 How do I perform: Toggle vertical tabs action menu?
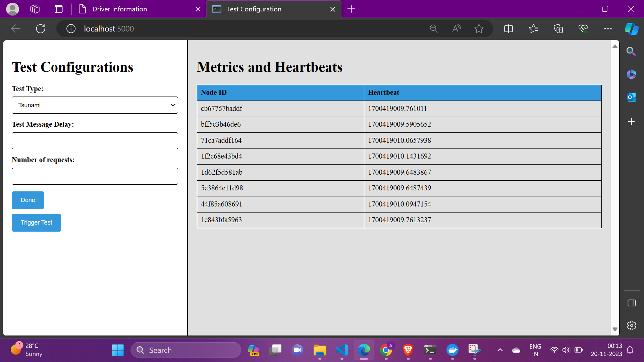point(59,9)
